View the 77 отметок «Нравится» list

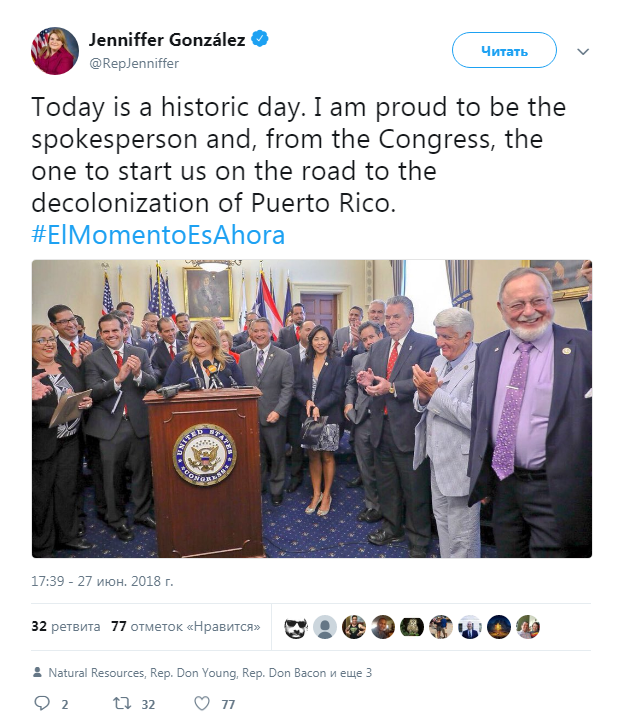(x=185, y=627)
